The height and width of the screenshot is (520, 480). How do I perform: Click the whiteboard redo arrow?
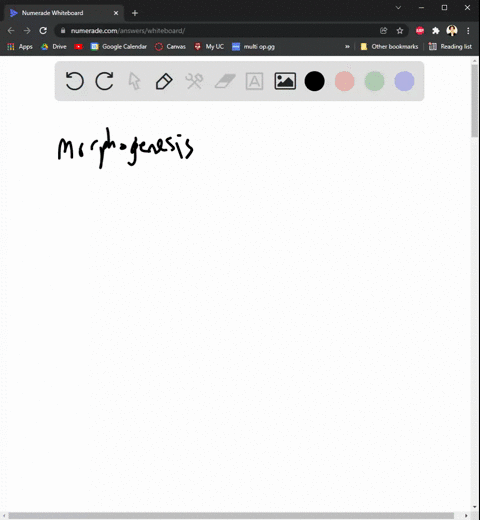104,81
